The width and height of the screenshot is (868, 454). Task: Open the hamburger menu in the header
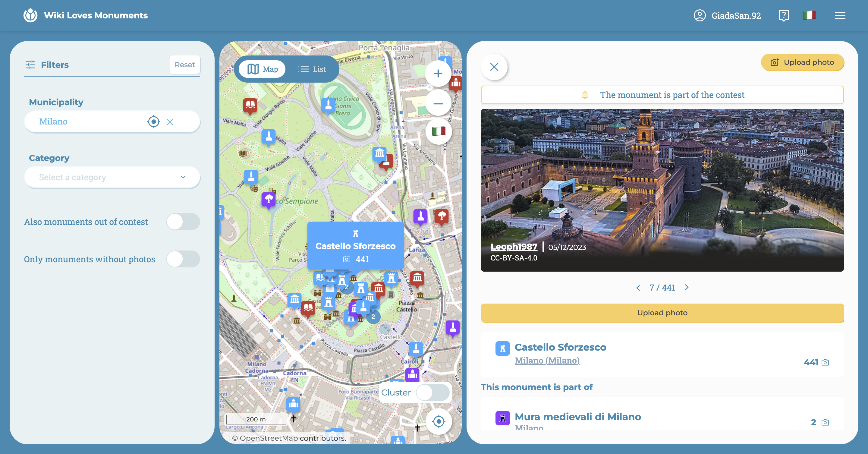840,15
